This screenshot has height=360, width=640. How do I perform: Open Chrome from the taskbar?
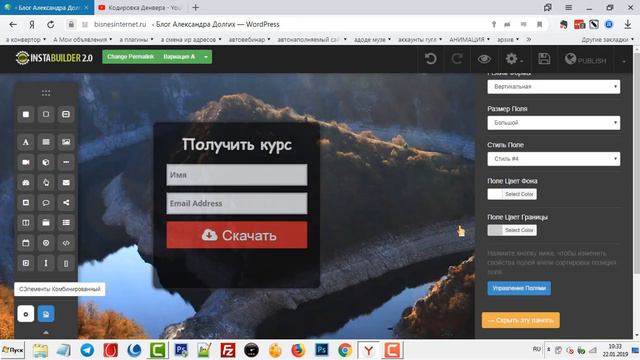pyautogui.click(x=345, y=350)
